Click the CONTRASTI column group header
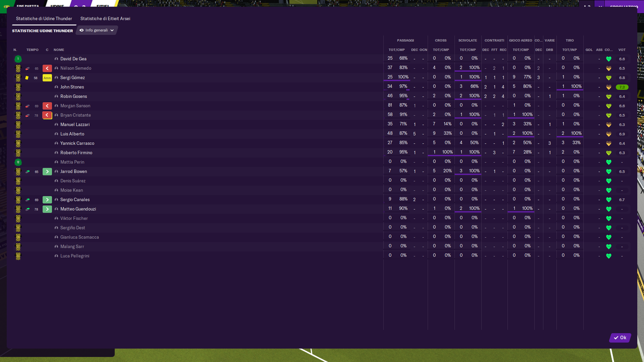The height and width of the screenshot is (362, 644). coord(495,40)
